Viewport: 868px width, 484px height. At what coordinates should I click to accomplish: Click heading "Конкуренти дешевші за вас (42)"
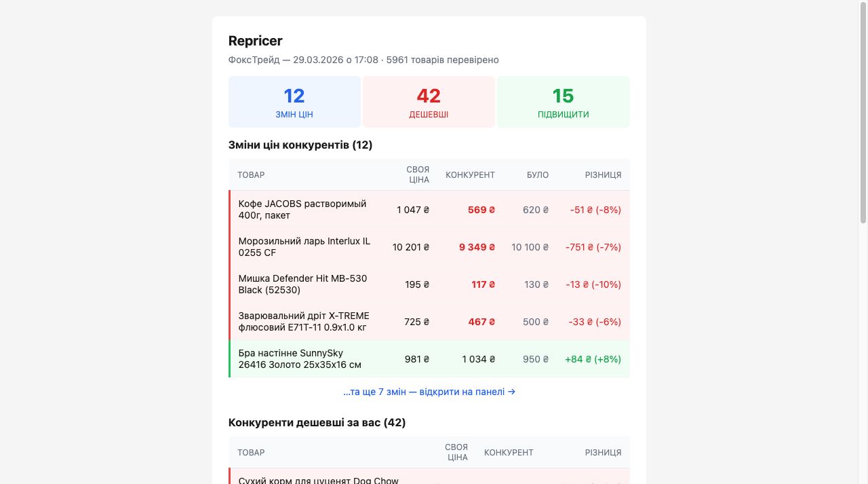(317, 422)
